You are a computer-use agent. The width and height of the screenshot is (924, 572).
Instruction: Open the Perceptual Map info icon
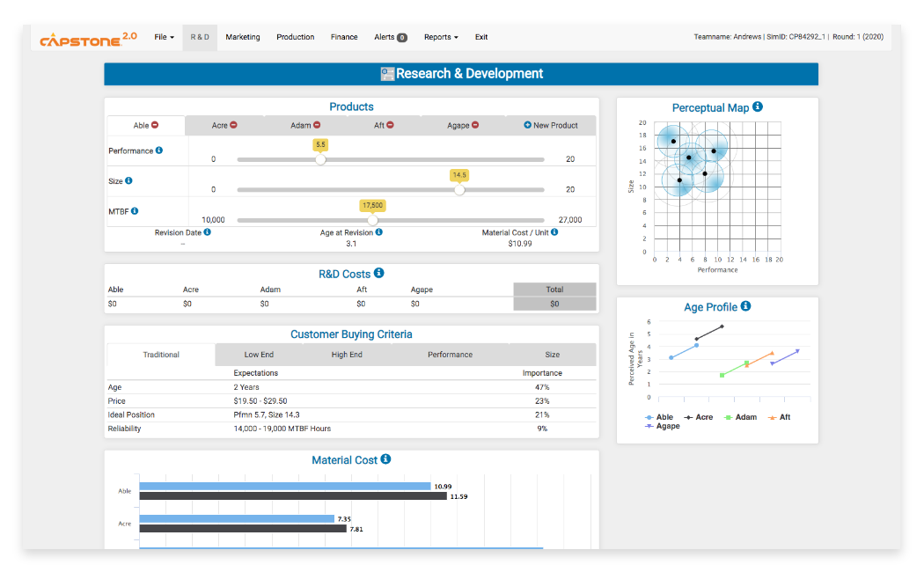[x=759, y=107]
